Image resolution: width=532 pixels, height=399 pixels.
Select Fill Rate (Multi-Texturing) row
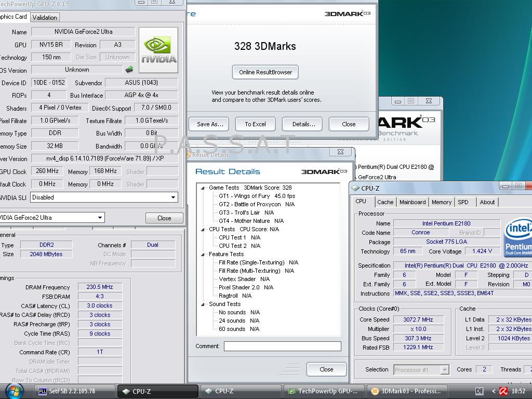[x=256, y=271]
